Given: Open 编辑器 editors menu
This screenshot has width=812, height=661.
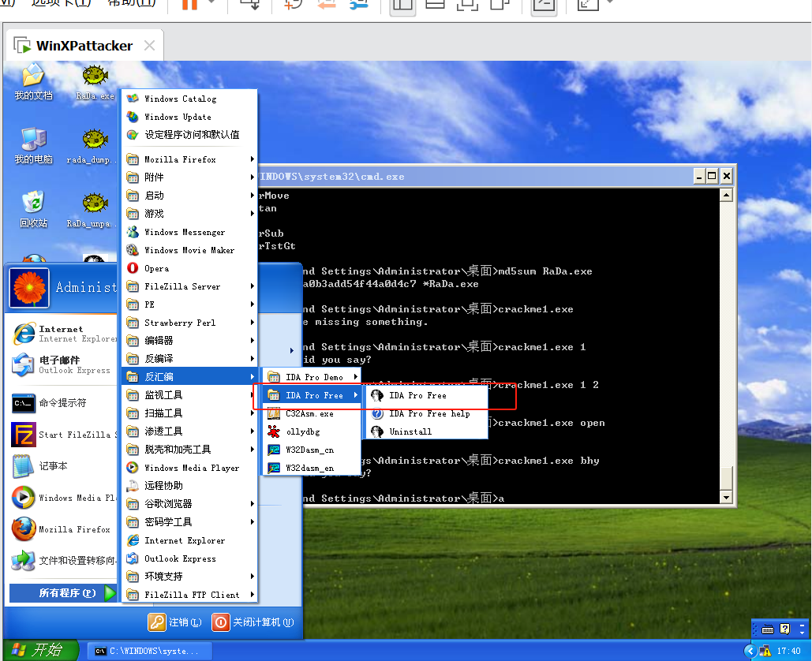Looking at the screenshot, I should click(189, 341).
